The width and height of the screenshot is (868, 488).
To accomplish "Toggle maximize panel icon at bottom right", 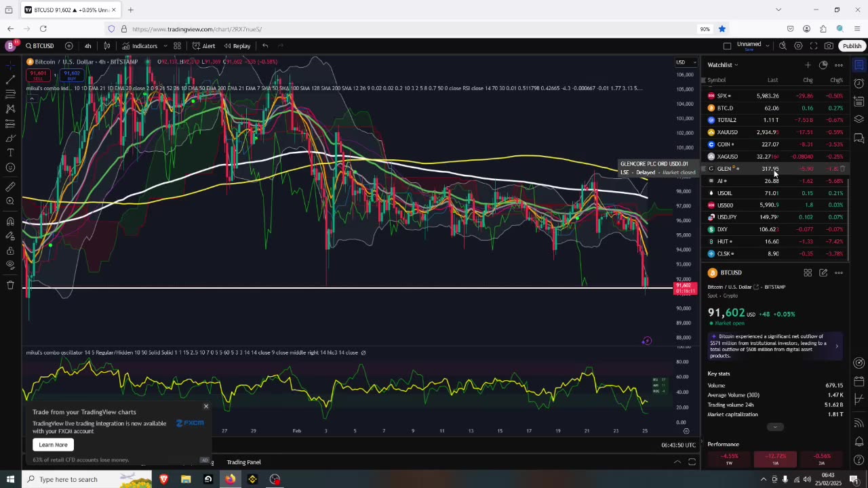I will point(692,462).
